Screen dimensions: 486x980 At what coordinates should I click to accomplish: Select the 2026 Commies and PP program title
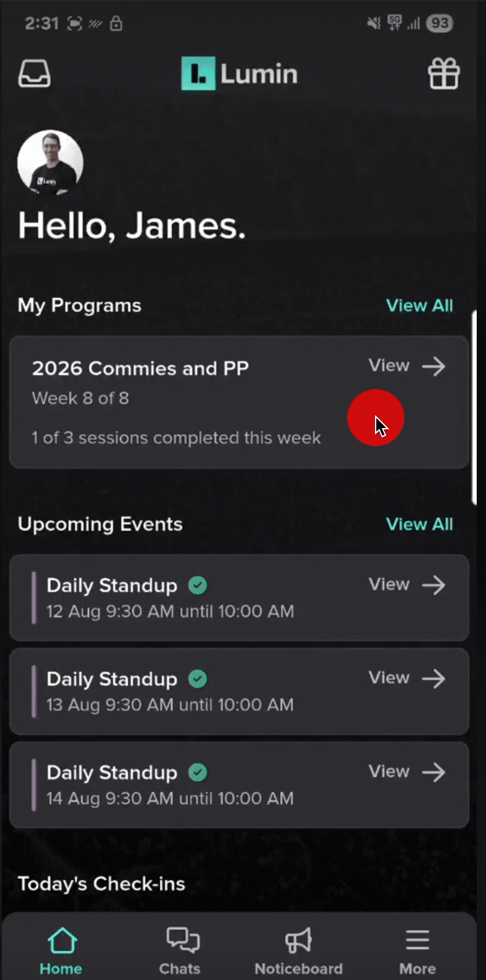click(140, 369)
